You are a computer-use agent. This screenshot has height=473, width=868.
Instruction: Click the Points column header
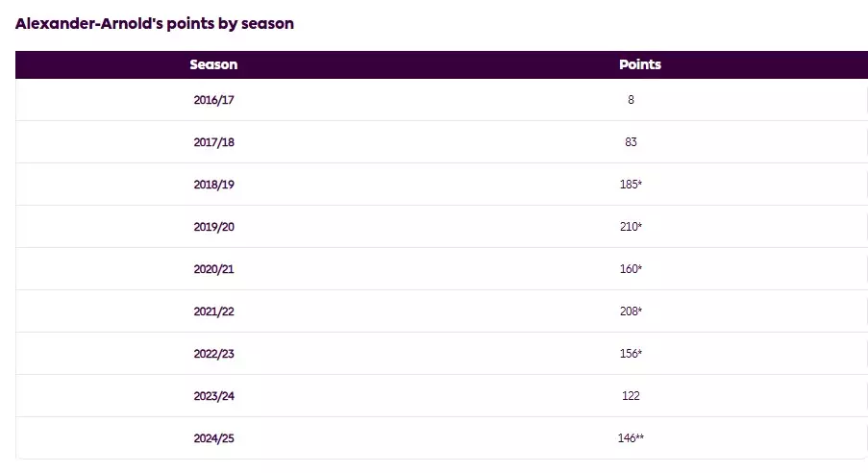640,64
